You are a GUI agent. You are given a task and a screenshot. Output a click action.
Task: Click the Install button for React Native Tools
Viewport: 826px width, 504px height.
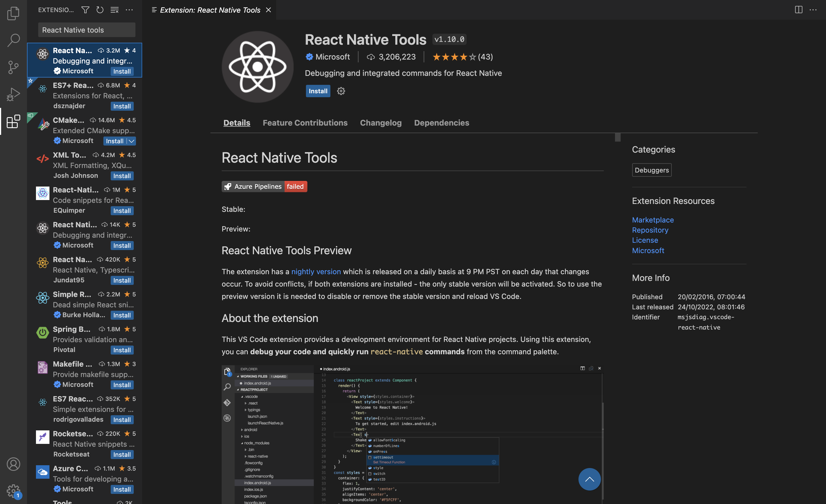click(317, 90)
